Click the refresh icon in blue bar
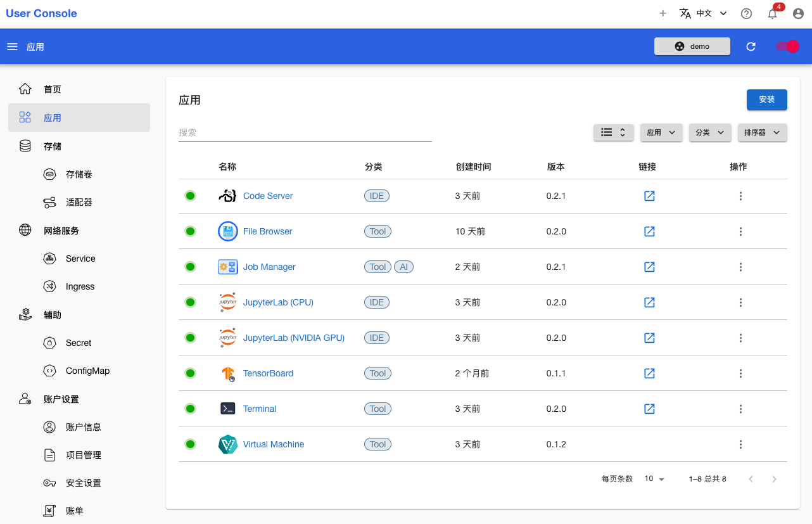 (x=751, y=46)
